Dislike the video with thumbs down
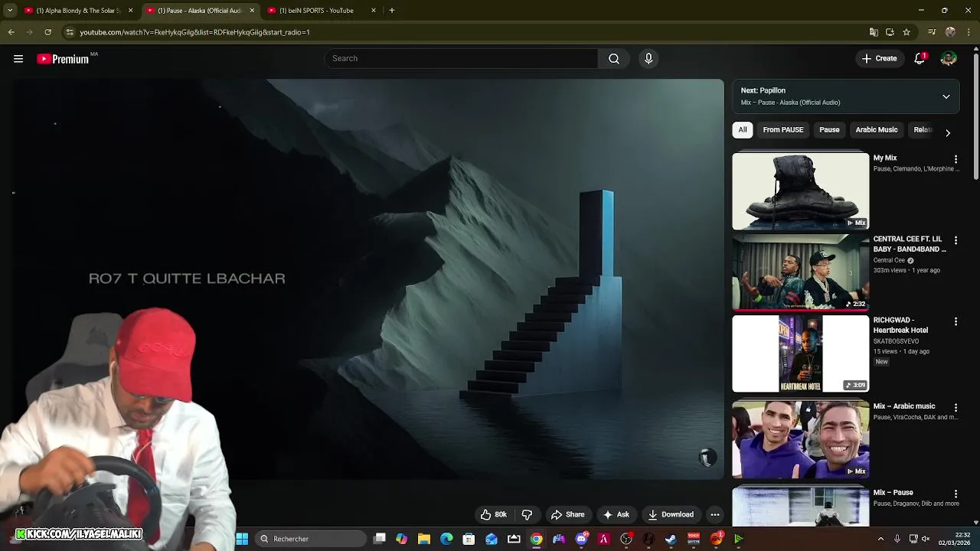The width and height of the screenshot is (980, 551). [527, 515]
